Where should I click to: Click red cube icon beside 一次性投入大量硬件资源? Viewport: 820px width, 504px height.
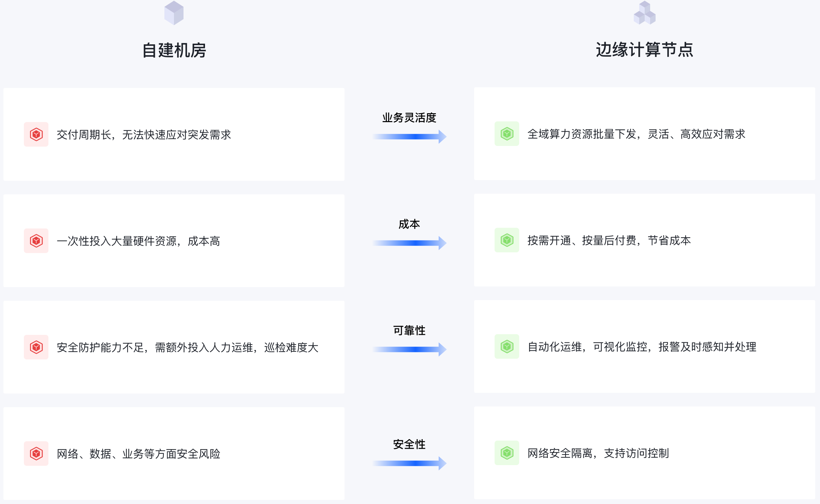[x=36, y=241]
